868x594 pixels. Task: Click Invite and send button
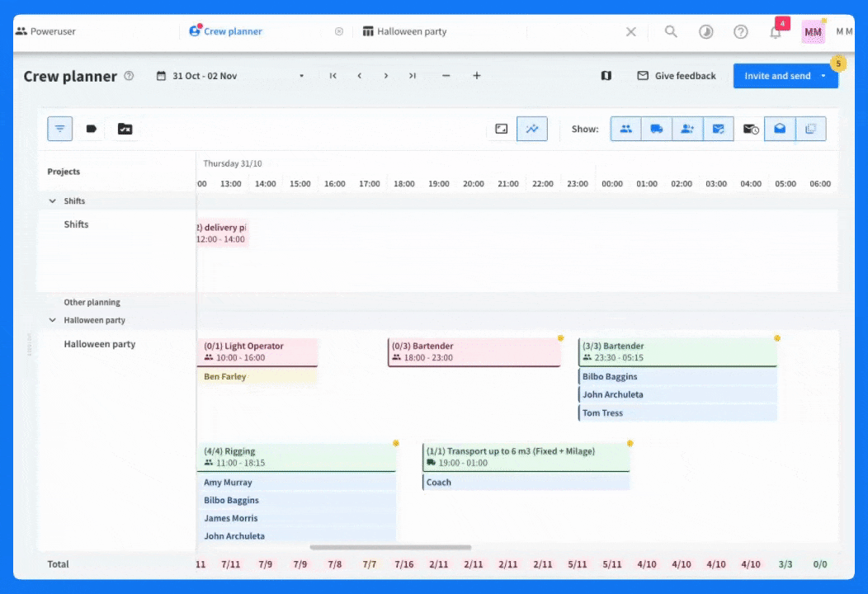click(777, 76)
